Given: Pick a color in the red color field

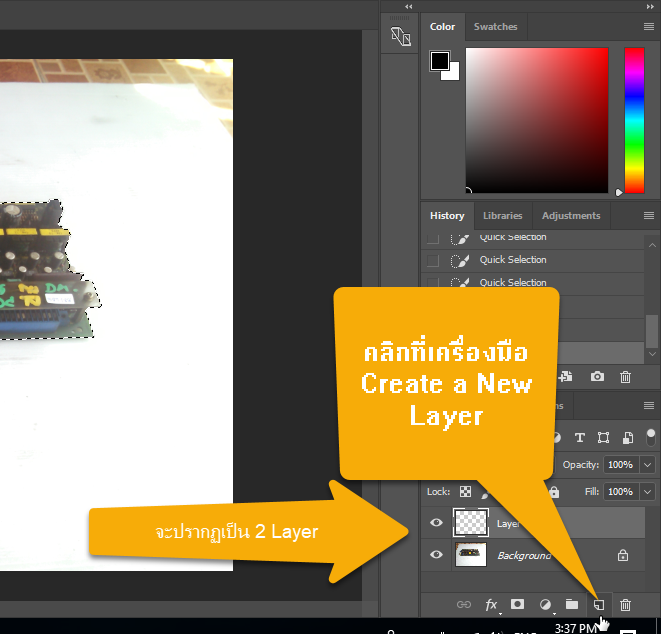Looking at the screenshot, I should coord(537,120).
